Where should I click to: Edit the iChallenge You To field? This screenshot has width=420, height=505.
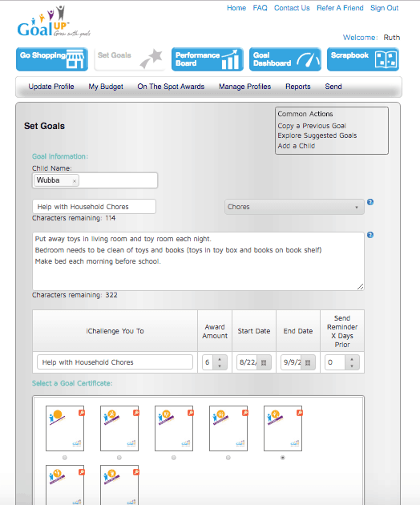(x=115, y=362)
